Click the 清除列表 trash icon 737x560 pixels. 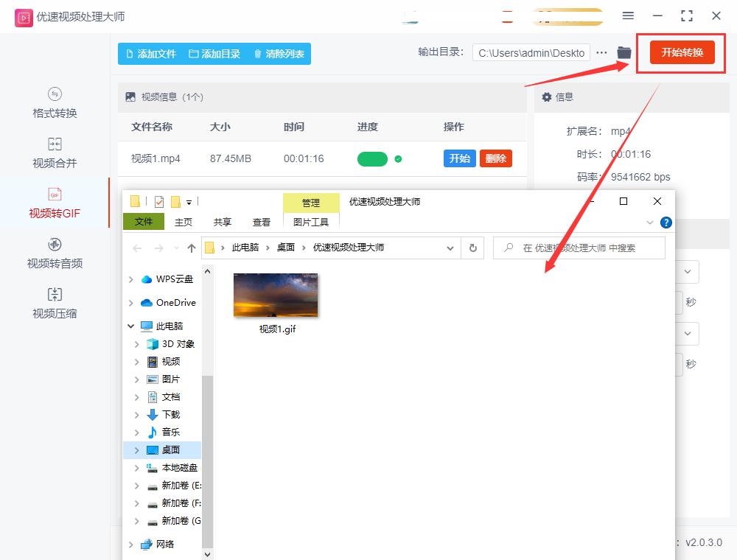256,53
